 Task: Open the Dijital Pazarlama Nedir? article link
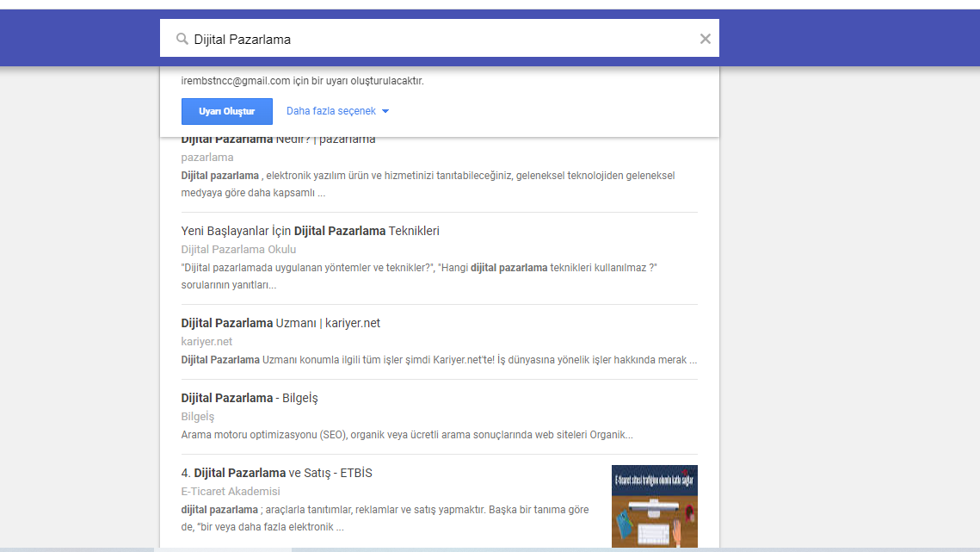click(277, 139)
